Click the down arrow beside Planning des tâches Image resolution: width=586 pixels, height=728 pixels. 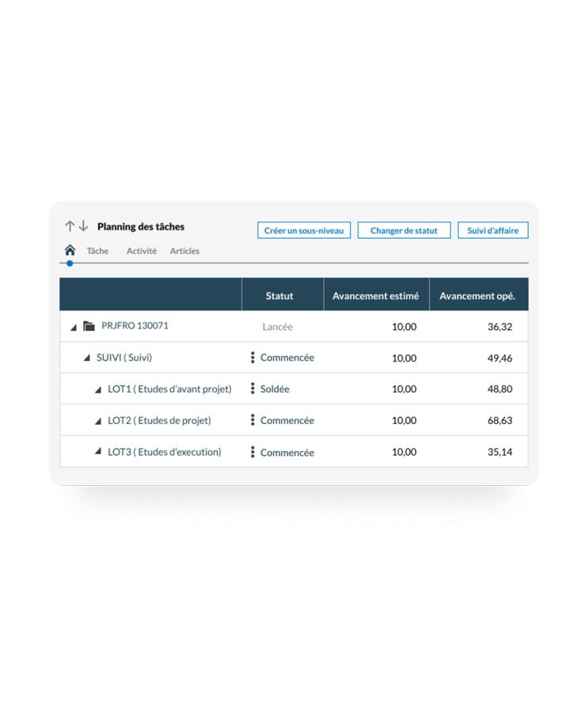[x=83, y=226]
